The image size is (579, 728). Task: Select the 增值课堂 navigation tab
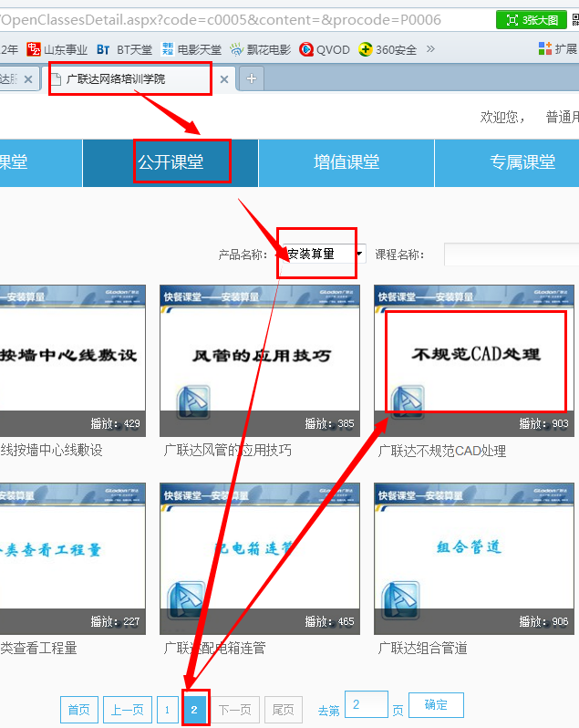pyautogui.click(x=346, y=162)
